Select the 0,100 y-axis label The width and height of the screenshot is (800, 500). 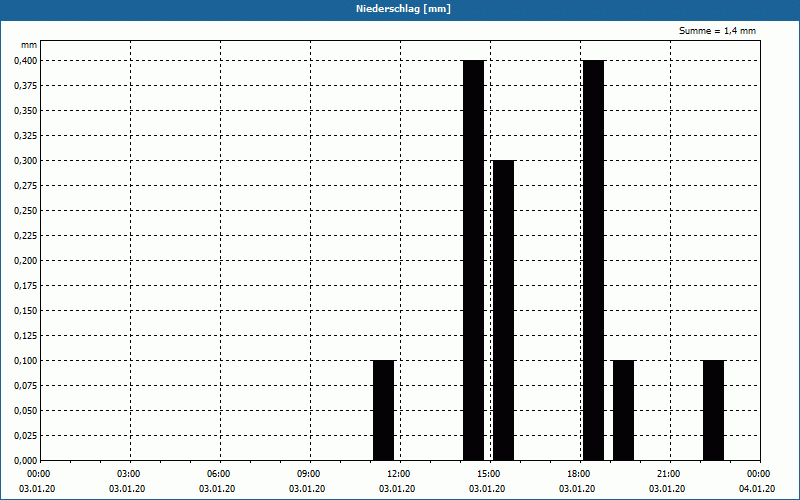coord(26,361)
